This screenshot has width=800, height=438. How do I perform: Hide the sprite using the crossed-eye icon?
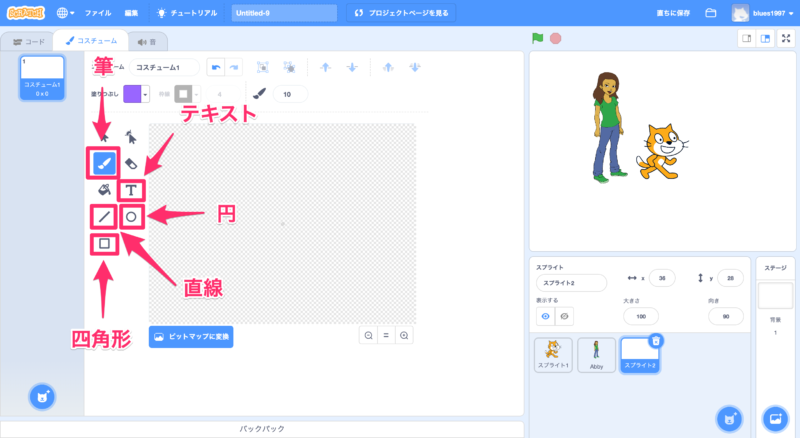point(564,316)
